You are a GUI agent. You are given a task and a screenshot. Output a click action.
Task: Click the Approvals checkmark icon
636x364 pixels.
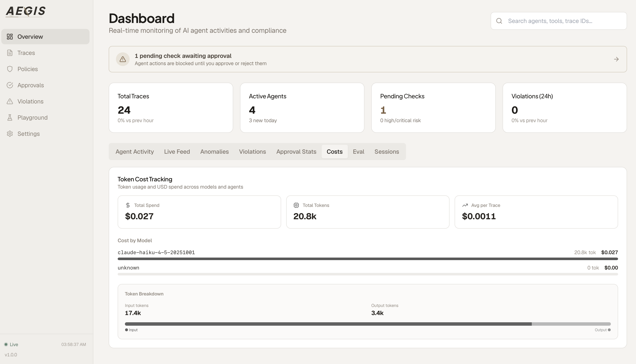[10, 85]
